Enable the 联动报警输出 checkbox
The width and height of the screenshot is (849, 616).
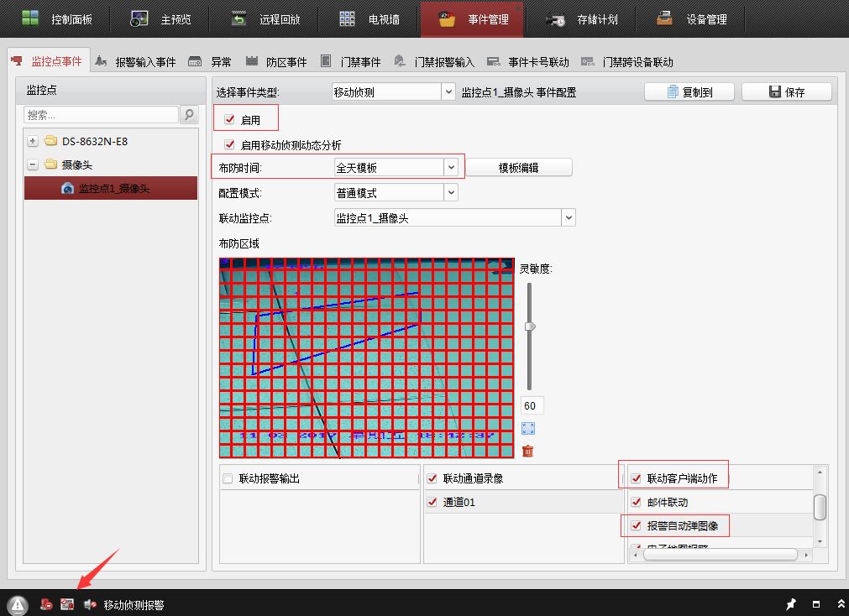point(228,478)
